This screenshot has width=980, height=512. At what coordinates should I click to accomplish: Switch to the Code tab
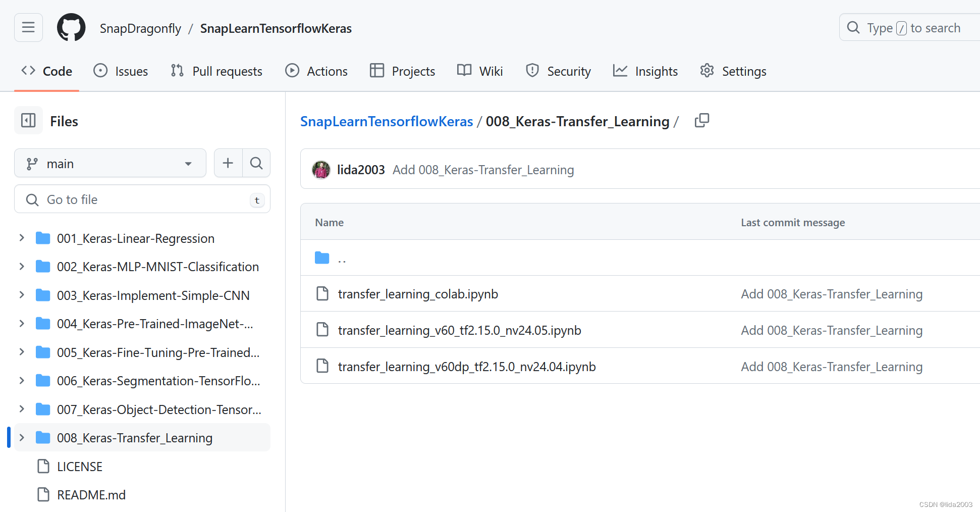pyautogui.click(x=46, y=71)
